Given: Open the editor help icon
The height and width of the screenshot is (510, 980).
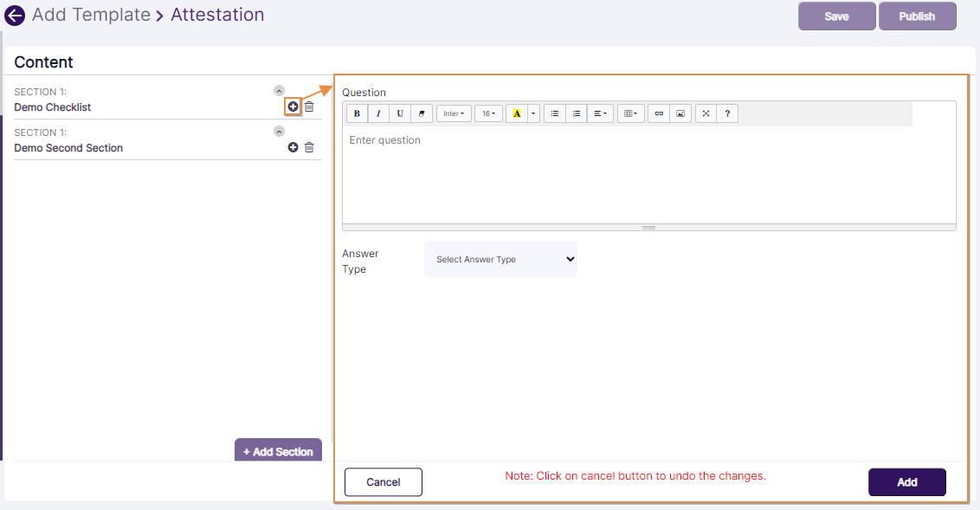Looking at the screenshot, I should pyautogui.click(x=727, y=113).
